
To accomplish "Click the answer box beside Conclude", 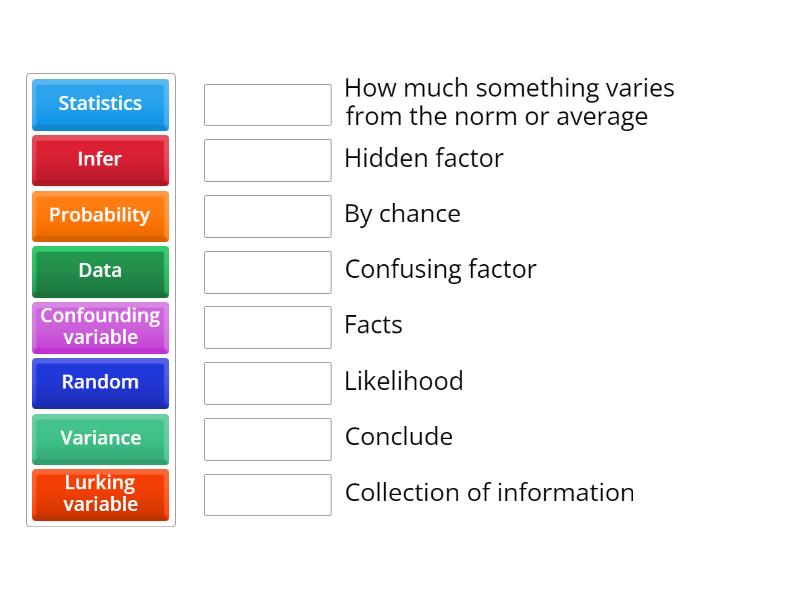I will pyautogui.click(x=267, y=439).
